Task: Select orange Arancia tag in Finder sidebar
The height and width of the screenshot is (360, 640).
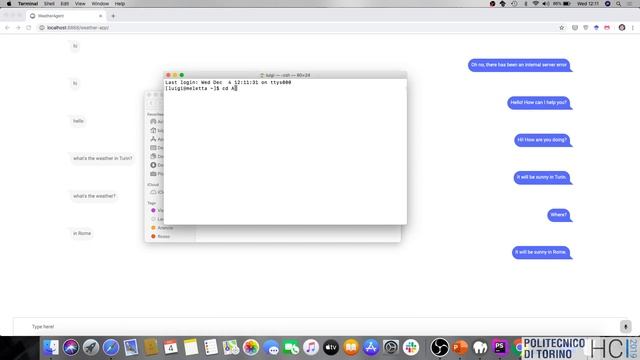Action: click(x=162, y=228)
